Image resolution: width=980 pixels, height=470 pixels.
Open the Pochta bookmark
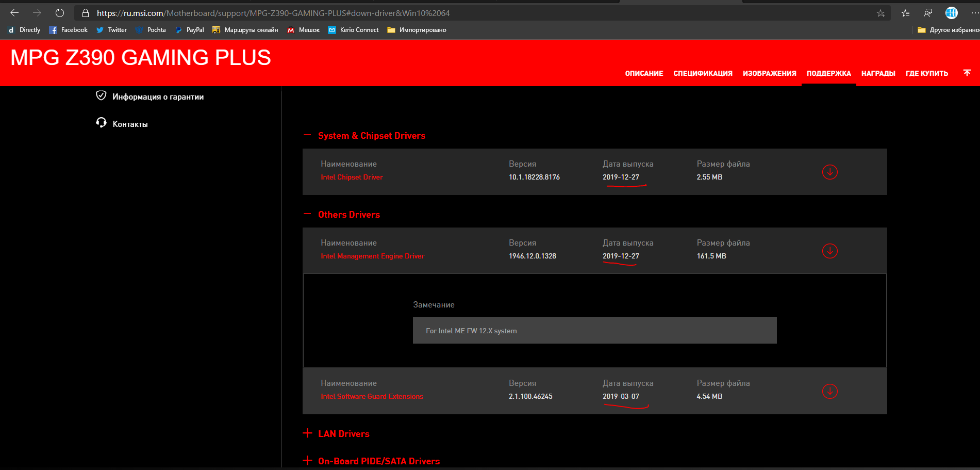click(x=151, y=30)
